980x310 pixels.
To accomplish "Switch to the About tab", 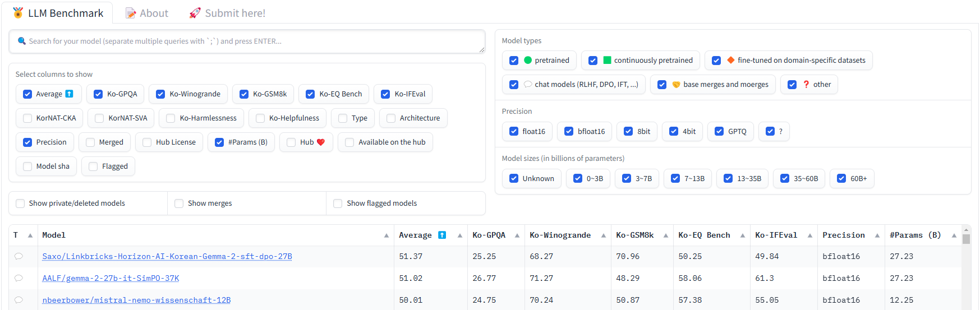I will [x=147, y=13].
